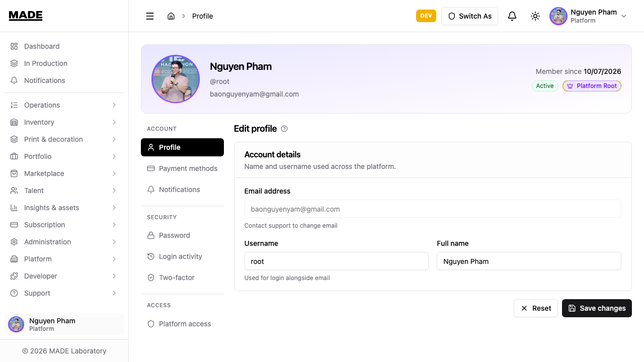Viewport: 644px width, 362px height.
Task: Select the Payment methods tab
Action: (182, 168)
